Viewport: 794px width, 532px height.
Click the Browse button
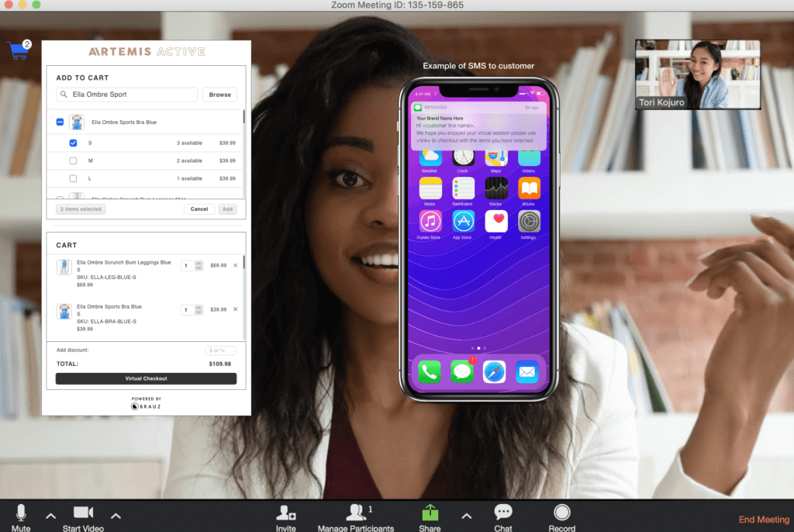click(219, 95)
